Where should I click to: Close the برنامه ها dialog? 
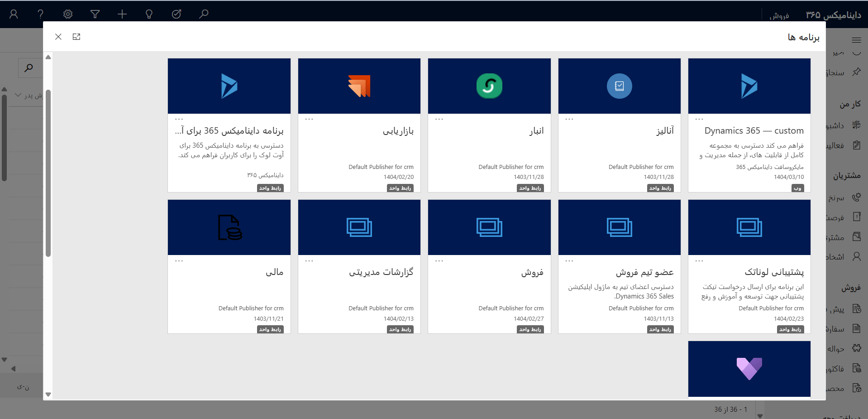pyautogui.click(x=58, y=37)
